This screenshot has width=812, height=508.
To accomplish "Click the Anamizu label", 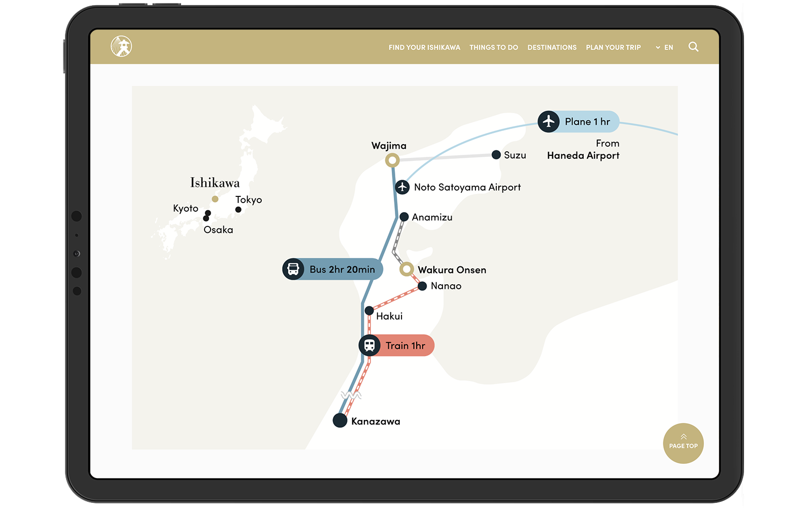I will pos(432,217).
